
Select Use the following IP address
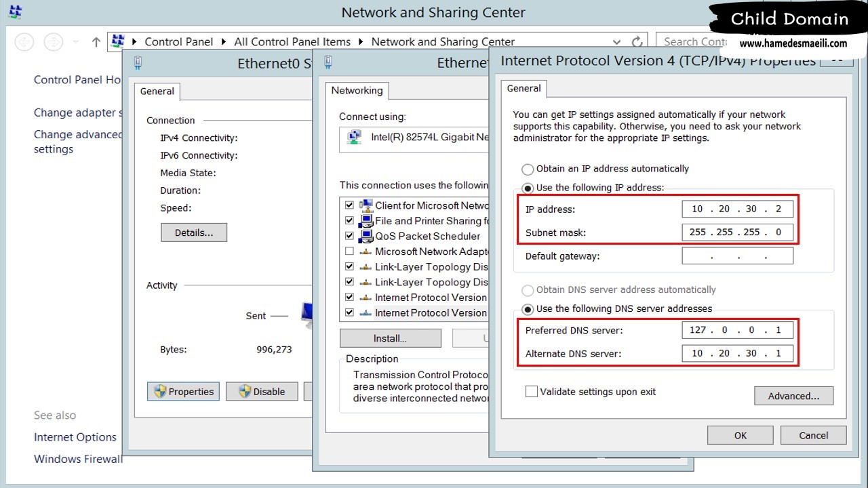pyautogui.click(x=528, y=188)
